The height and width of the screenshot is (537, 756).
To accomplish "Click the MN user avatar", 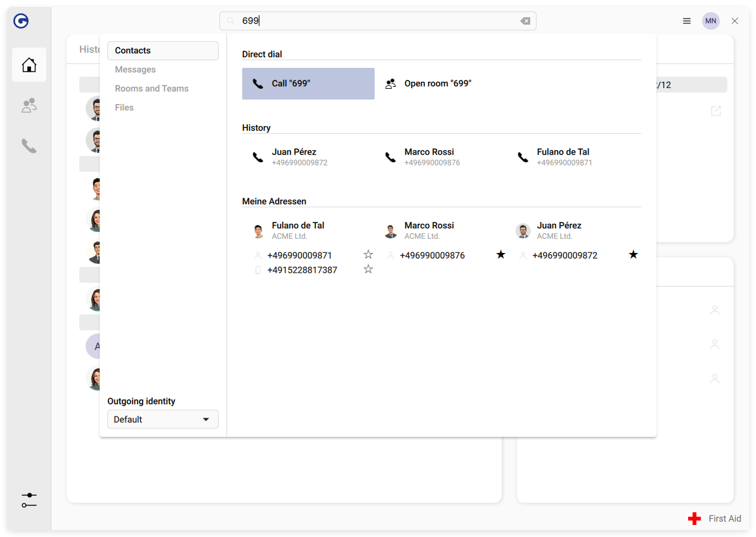I will 710,21.
